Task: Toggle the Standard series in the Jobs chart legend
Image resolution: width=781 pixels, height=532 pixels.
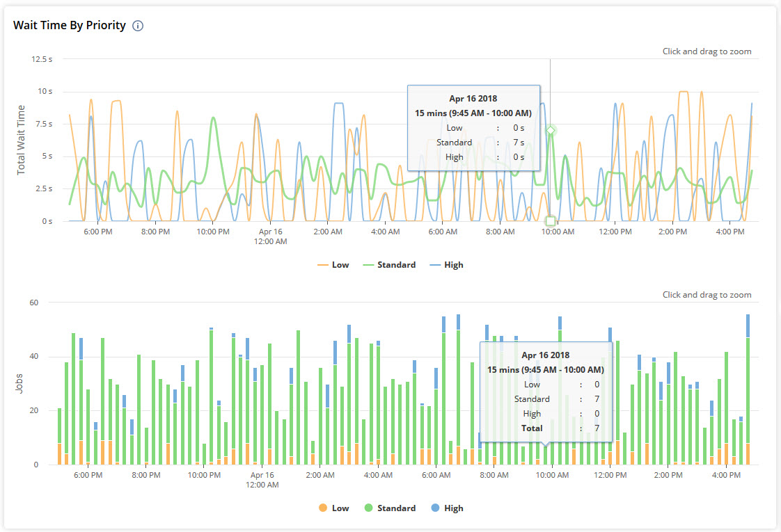Action: click(x=390, y=508)
